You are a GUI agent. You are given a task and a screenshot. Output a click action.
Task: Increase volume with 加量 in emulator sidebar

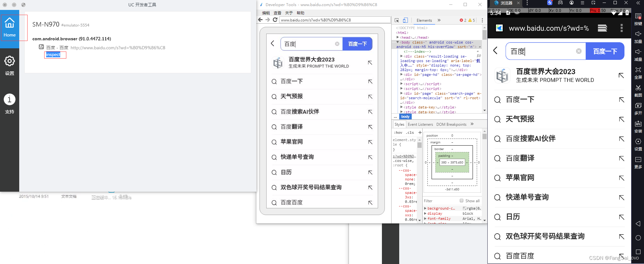click(638, 37)
